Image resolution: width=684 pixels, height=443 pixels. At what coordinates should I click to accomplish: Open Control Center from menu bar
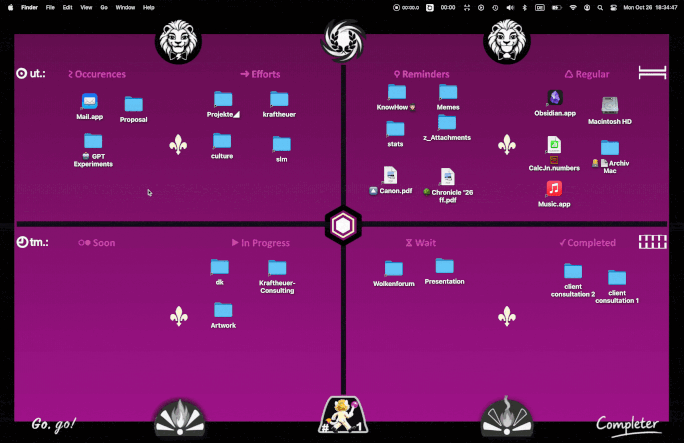[x=613, y=7]
